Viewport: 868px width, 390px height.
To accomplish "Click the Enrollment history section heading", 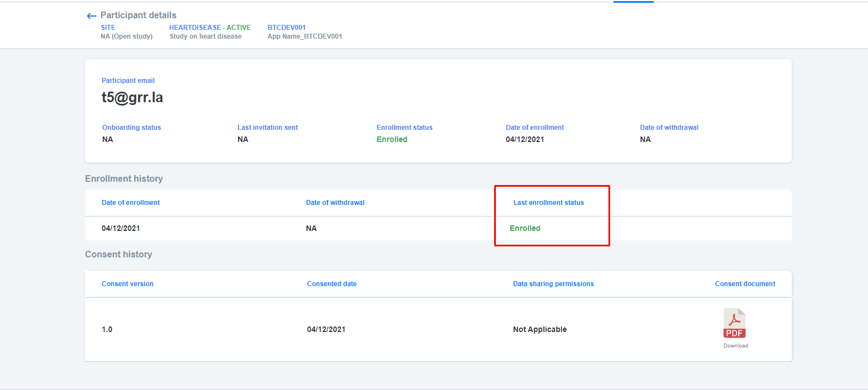I will point(124,179).
